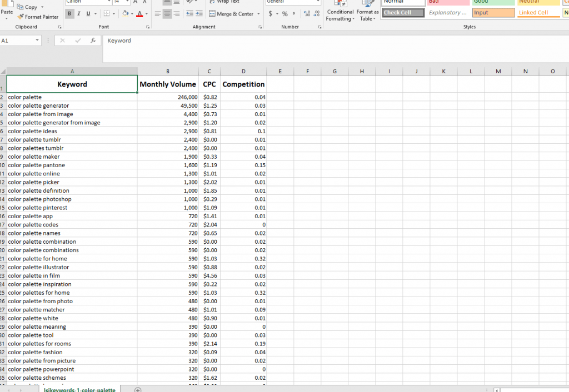
Task: Apply the Format Painter
Action: pos(38,17)
